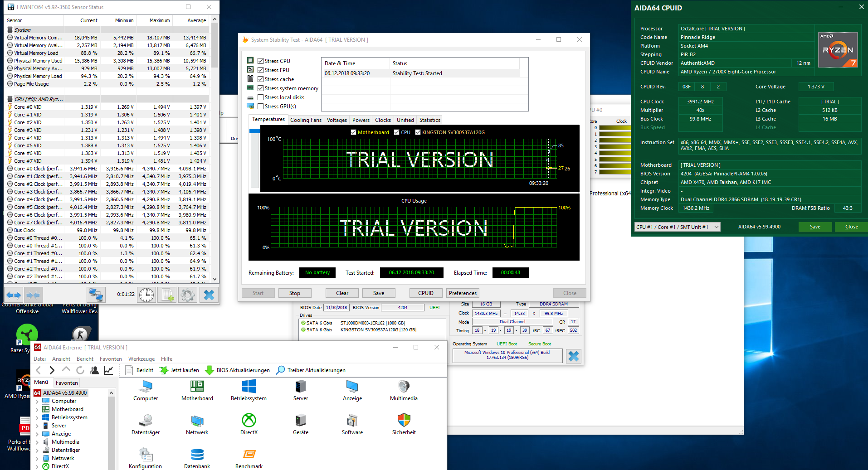This screenshot has height=470, width=868.
Task: Click the Clear button in stability test
Action: (342, 293)
